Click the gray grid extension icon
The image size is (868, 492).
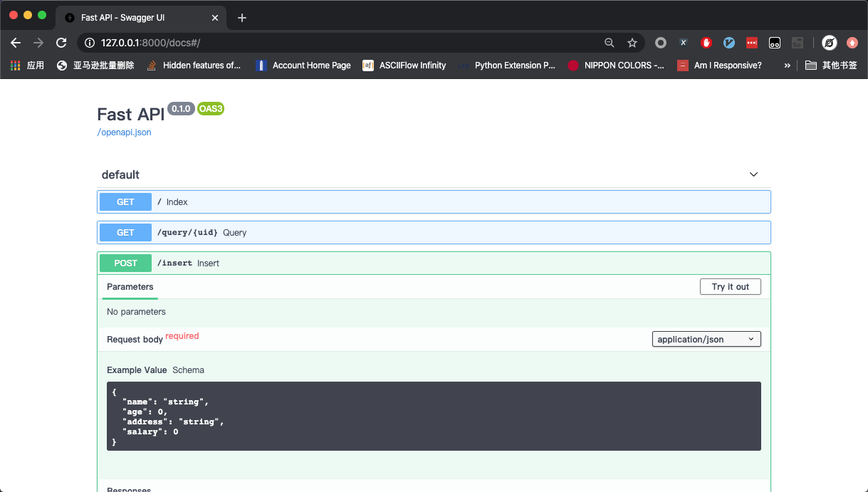tap(798, 43)
